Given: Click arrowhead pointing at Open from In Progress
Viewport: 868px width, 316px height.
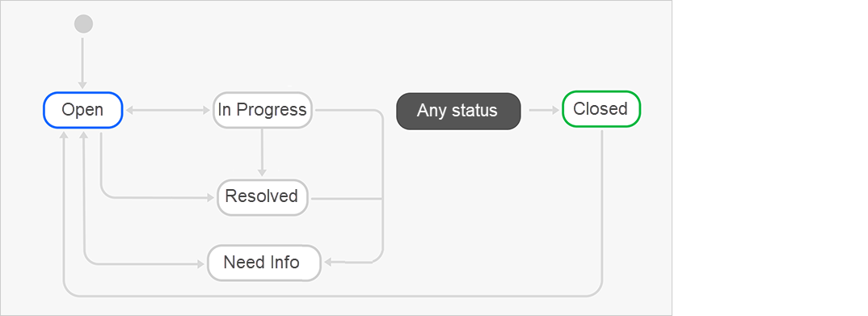Looking at the screenshot, I should [x=130, y=110].
